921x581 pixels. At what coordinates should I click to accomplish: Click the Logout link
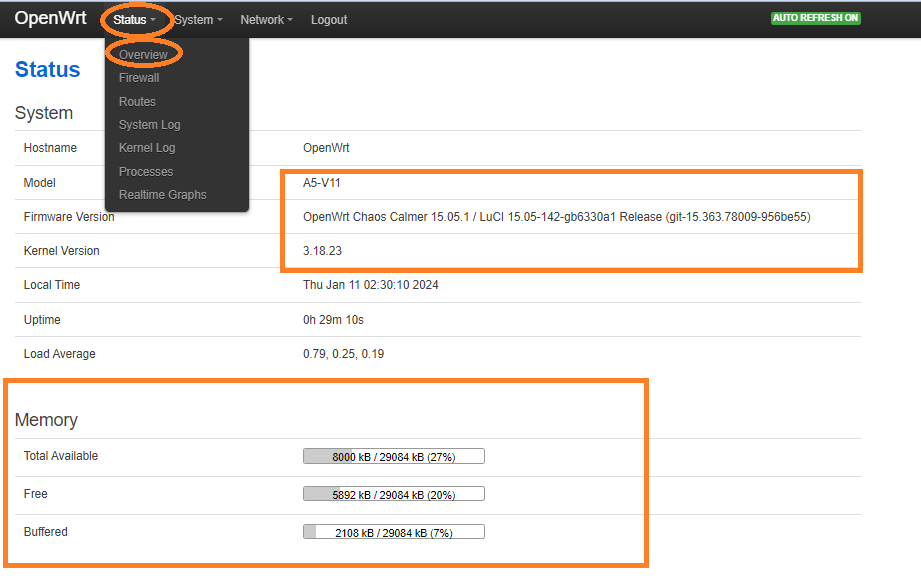coord(329,20)
